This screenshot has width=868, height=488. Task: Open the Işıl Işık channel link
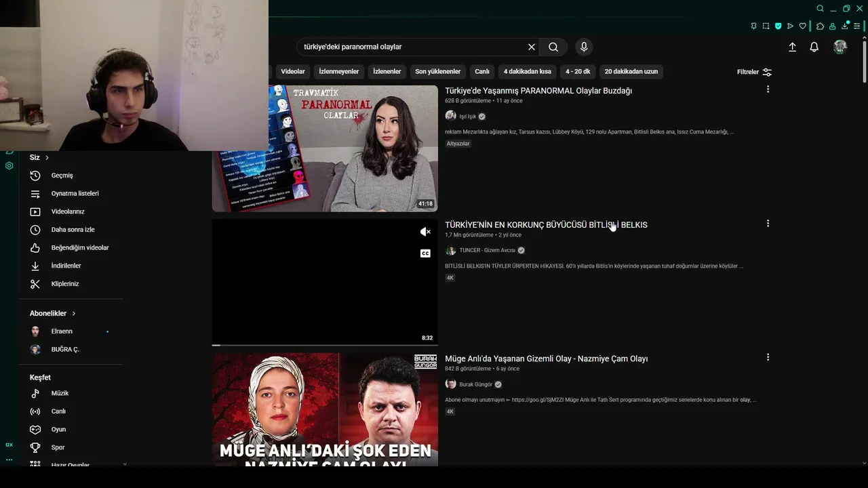click(x=467, y=117)
